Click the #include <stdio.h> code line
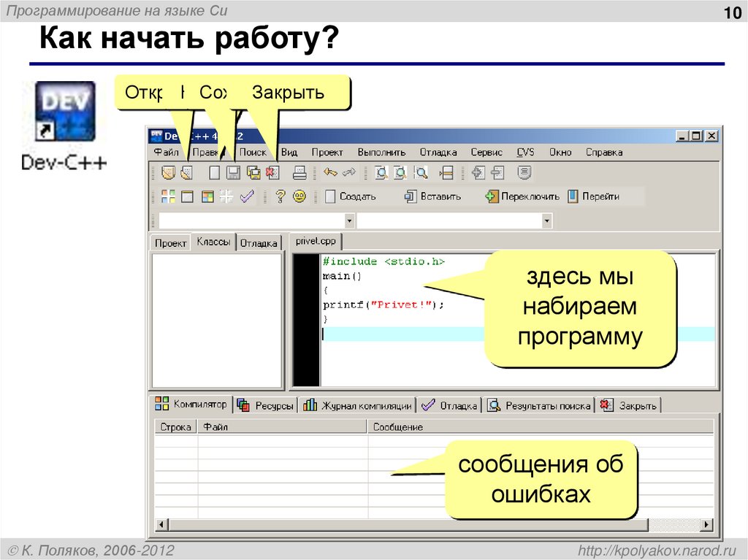This screenshot has height=560, width=748. pyautogui.click(x=383, y=261)
